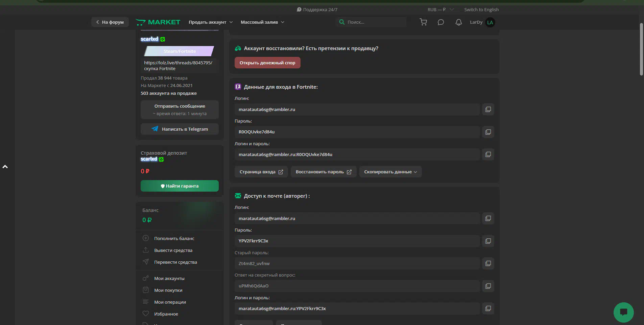Click the heart icon beside Избранное

click(x=146, y=313)
